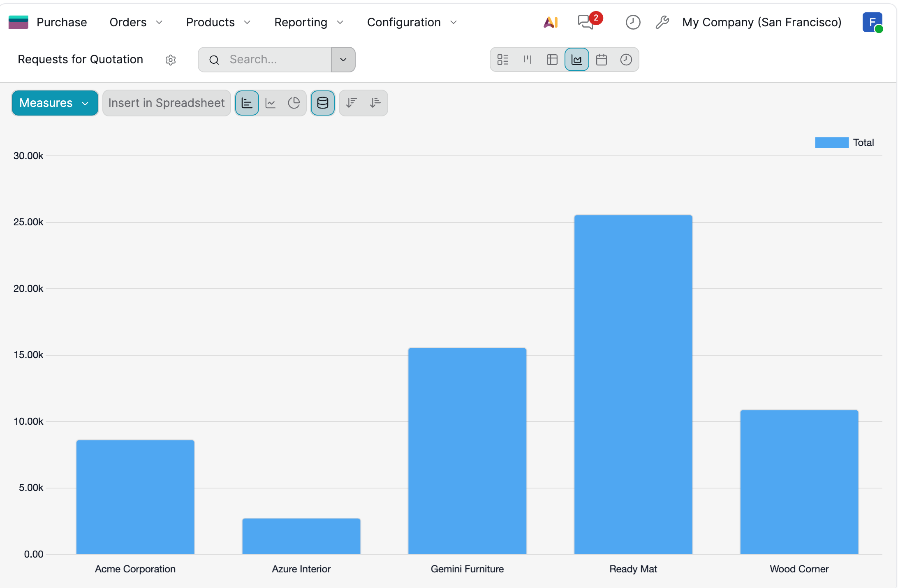Image resolution: width=898 pixels, height=588 pixels.
Task: Open the AI assistant icon
Action: [551, 22]
